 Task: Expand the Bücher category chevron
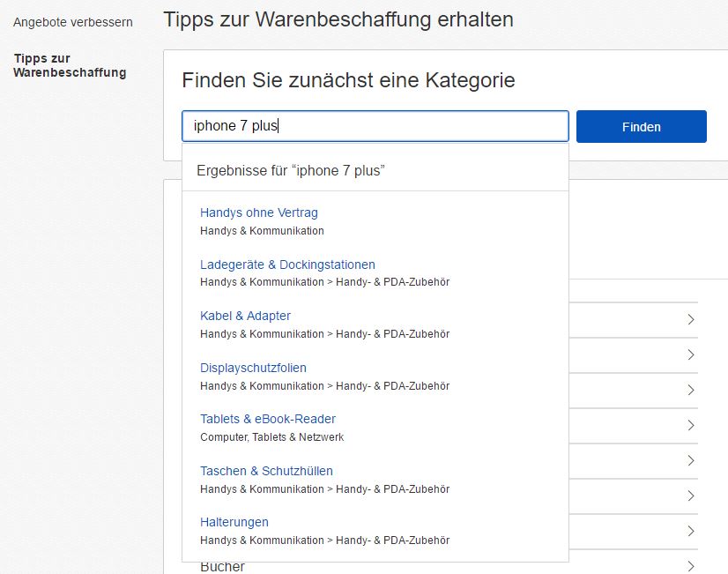pos(691,566)
